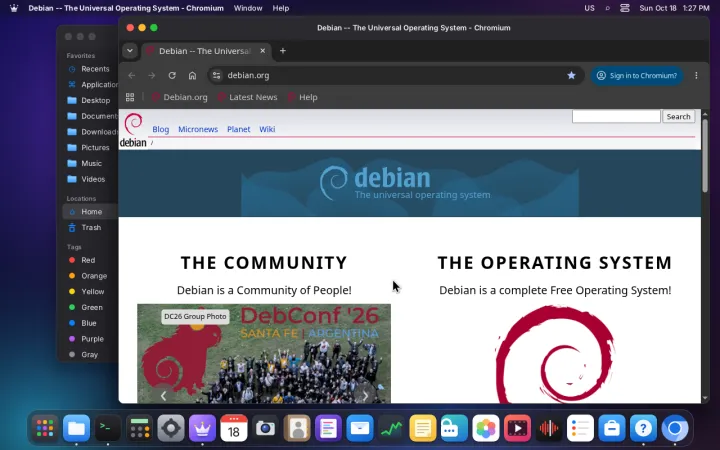Screen dimensions: 720x450
Task: Open the Debian.org bookmark
Action: [x=180, y=97]
